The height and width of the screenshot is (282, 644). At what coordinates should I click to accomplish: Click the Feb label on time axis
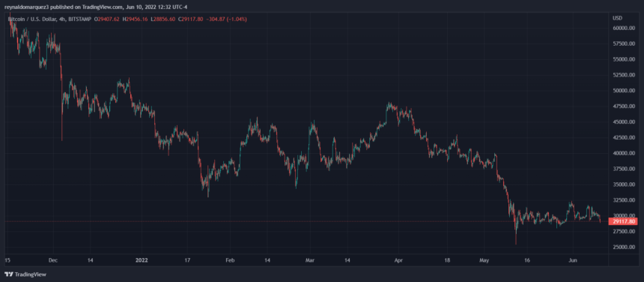pos(230,259)
